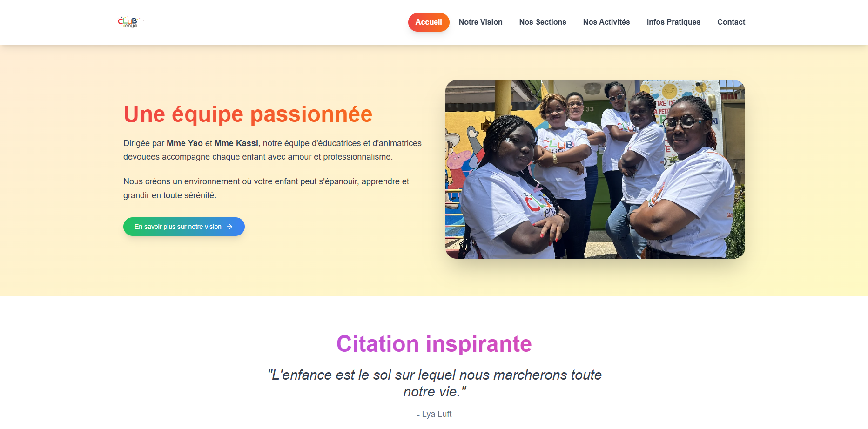Screen dimensions: 868x429
Task: Click "En savoir plus sur notre vision" button
Action: click(184, 227)
